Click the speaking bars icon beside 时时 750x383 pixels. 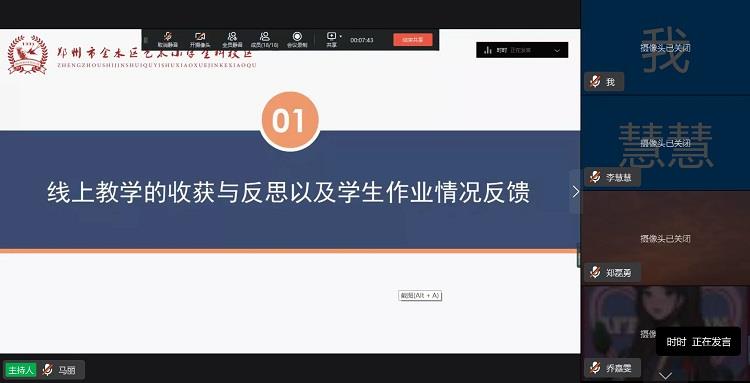coord(488,50)
